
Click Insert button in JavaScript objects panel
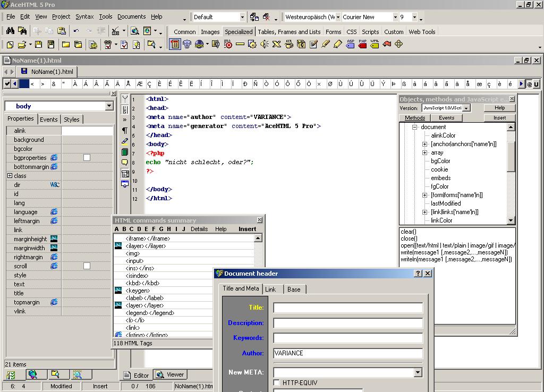[x=499, y=118]
